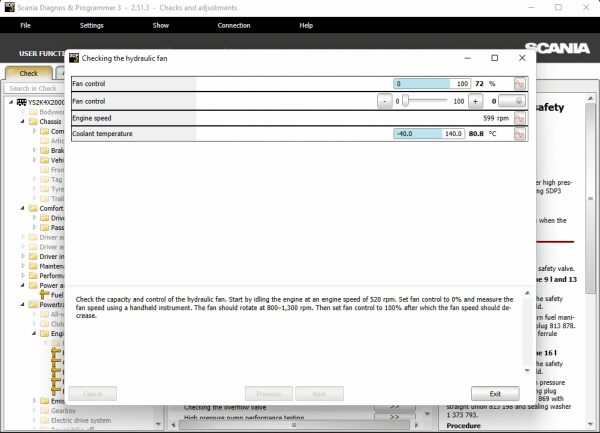The width and height of the screenshot is (600, 433).
Task: Click the Coolant temperature -40.0 to 140.0 bar
Action: pyautogui.click(x=429, y=134)
